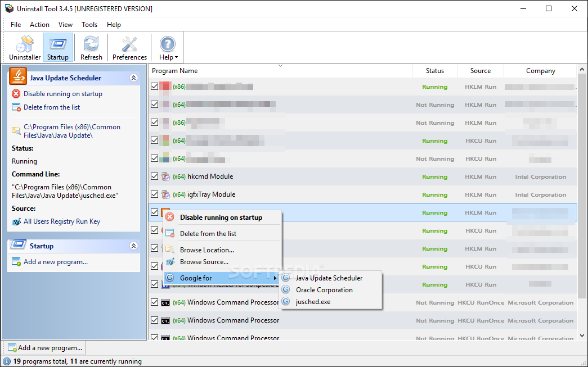Open All Users Registry Run Key link
Viewport: 588px width, 367px height.
[x=62, y=221]
